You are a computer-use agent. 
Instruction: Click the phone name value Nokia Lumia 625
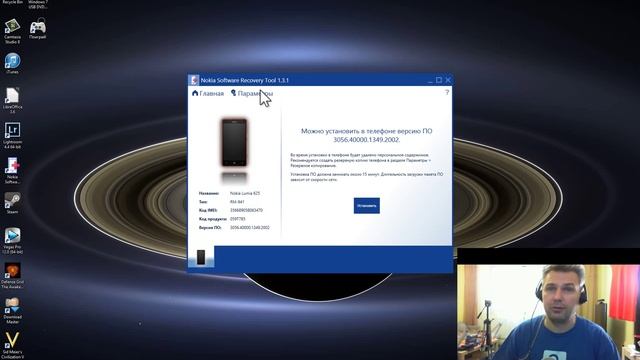(245, 193)
